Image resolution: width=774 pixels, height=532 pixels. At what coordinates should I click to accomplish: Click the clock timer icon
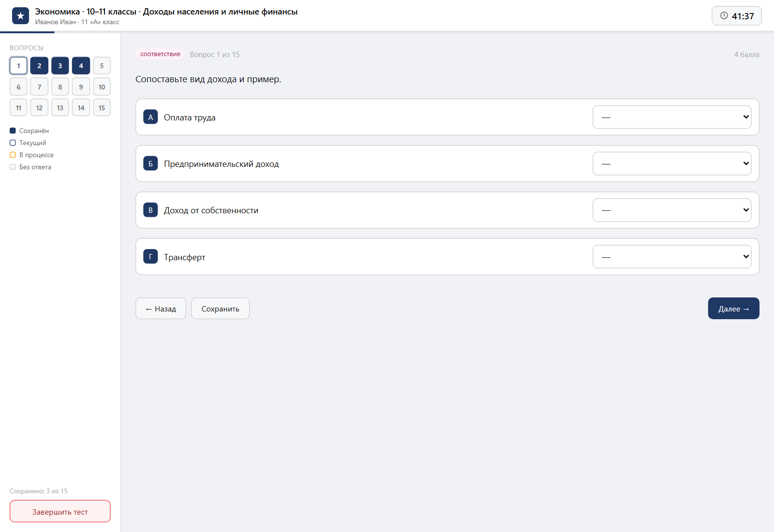[x=724, y=15]
